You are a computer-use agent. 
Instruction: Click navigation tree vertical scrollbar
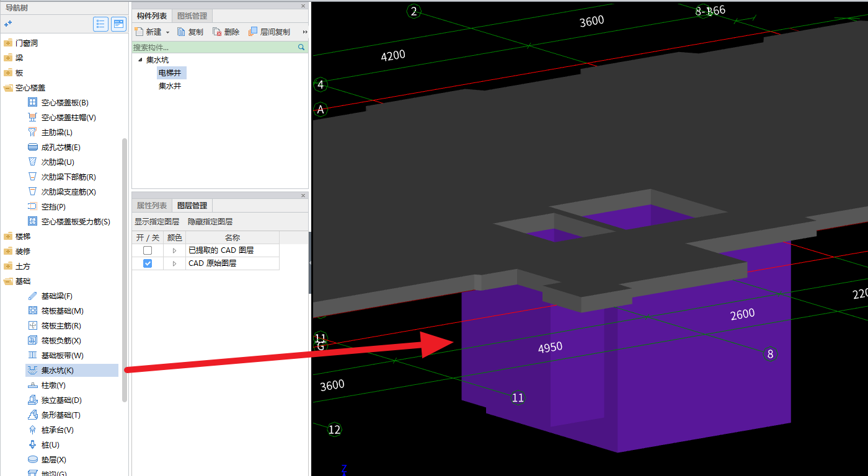tap(125, 270)
